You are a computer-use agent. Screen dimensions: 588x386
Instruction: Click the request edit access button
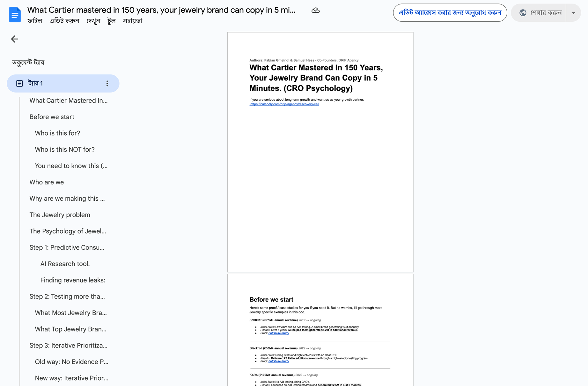pyautogui.click(x=450, y=13)
